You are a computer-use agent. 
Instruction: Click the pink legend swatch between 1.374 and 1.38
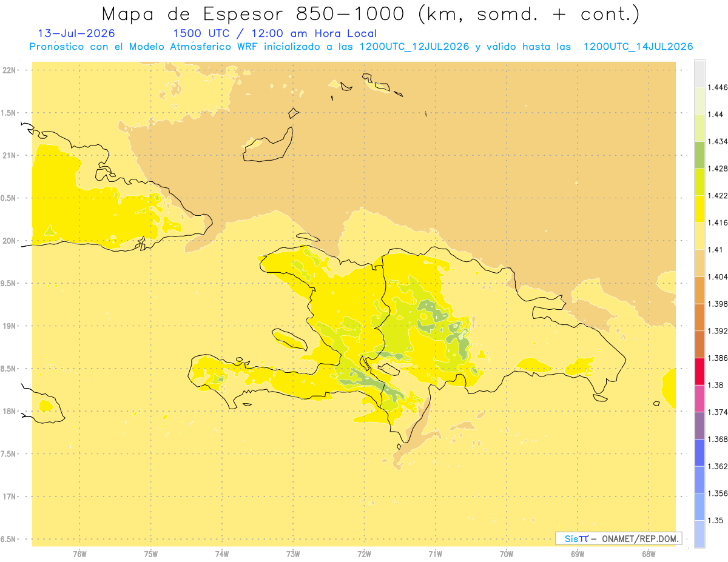pyautogui.click(x=699, y=398)
